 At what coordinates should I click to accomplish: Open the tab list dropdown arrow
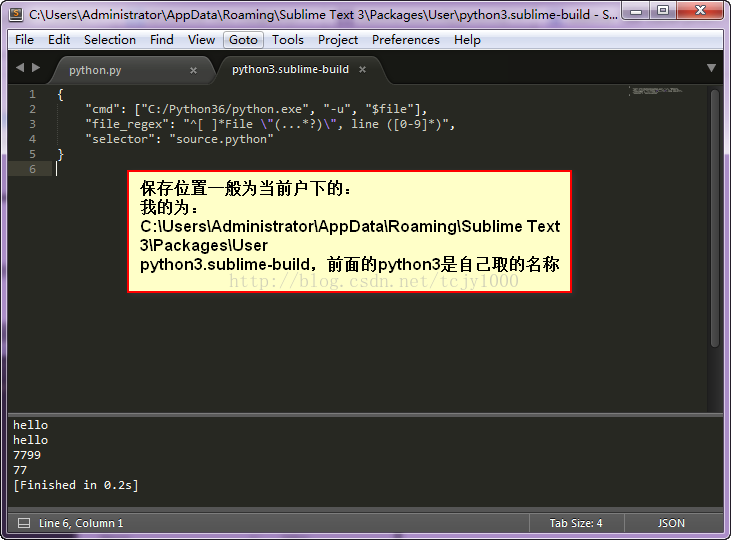(x=711, y=68)
